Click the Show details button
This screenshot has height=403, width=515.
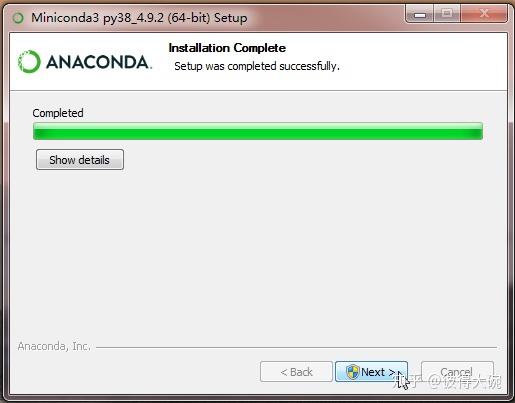pos(80,160)
